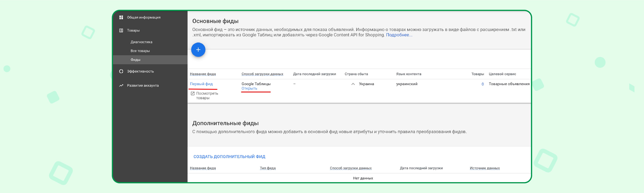Click the Эффективность circle icon

click(121, 71)
